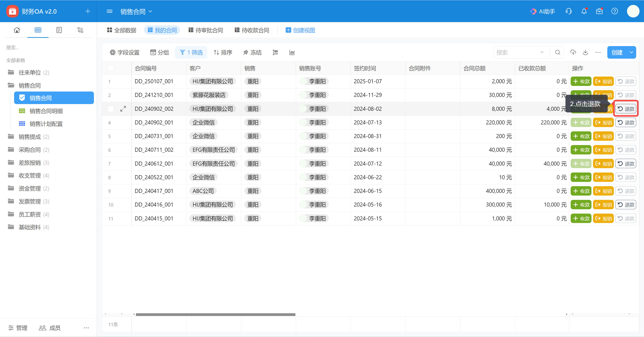Select the highlighted 销售合同 table item
Image resolution: width=644 pixels, height=337 pixels.
(54, 98)
